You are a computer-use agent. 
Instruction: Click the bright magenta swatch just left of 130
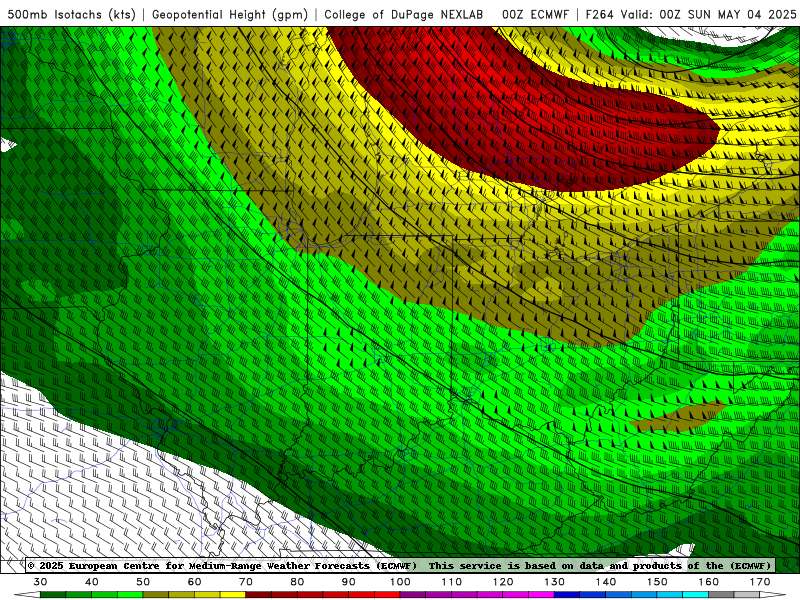[542, 595]
